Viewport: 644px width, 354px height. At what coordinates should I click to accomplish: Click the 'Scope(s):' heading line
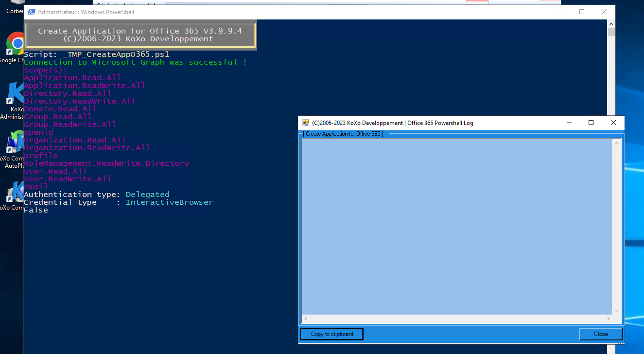pos(46,70)
